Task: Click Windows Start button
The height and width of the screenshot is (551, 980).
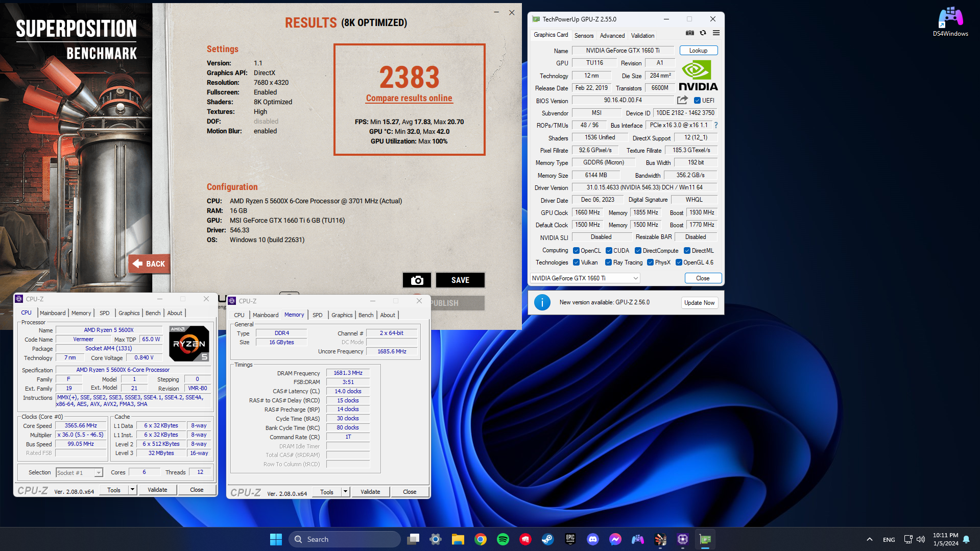Action: pyautogui.click(x=276, y=539)
